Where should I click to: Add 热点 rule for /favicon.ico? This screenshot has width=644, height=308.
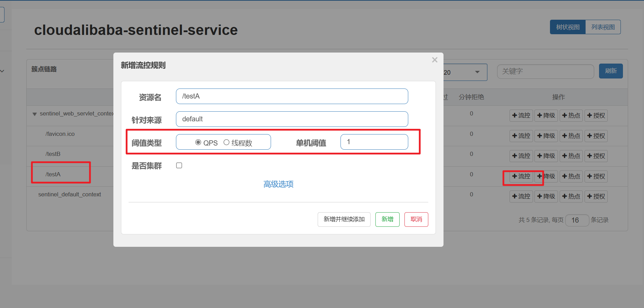tap(571, 136)
